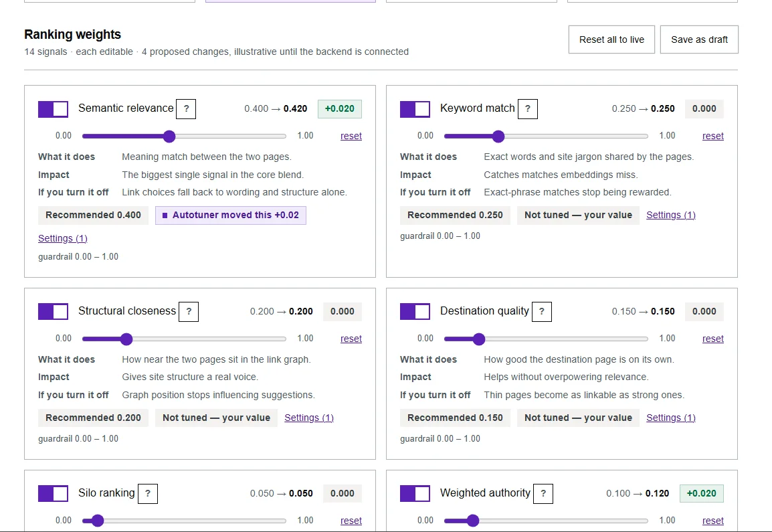Click Semantic relevance '+0.020' delta badge
The width and height of the screenshot is (772, 532).
point(340,109)
